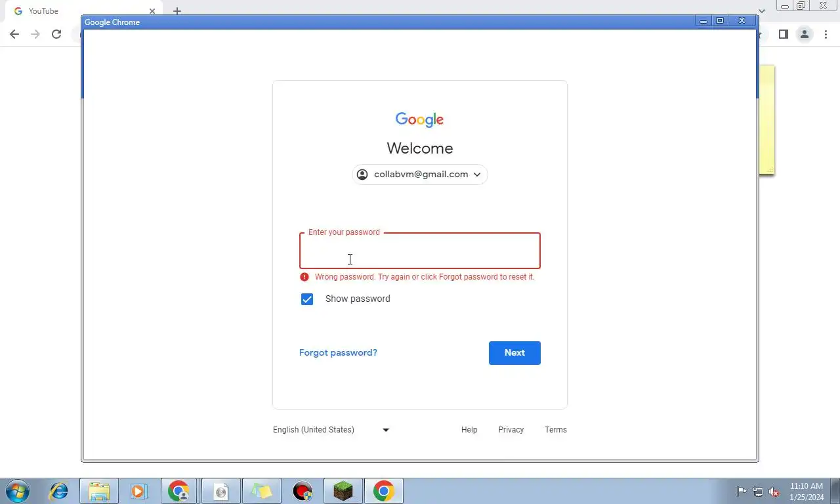Screen dimensions: 840x504
Task: Open a new browser tab
Action: tap(177, 11)
